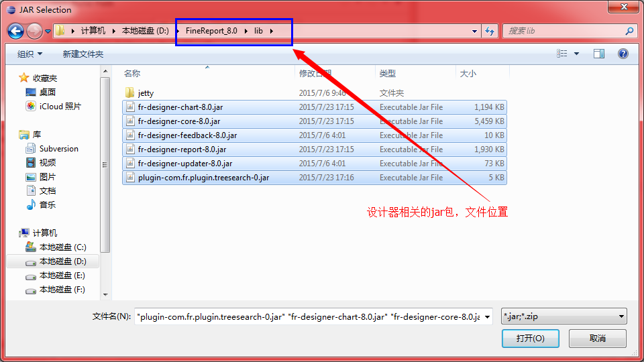Select 本地磁盘 (E:) drive
The height and width of the screenshot is (362, 644).
(62, 276)
